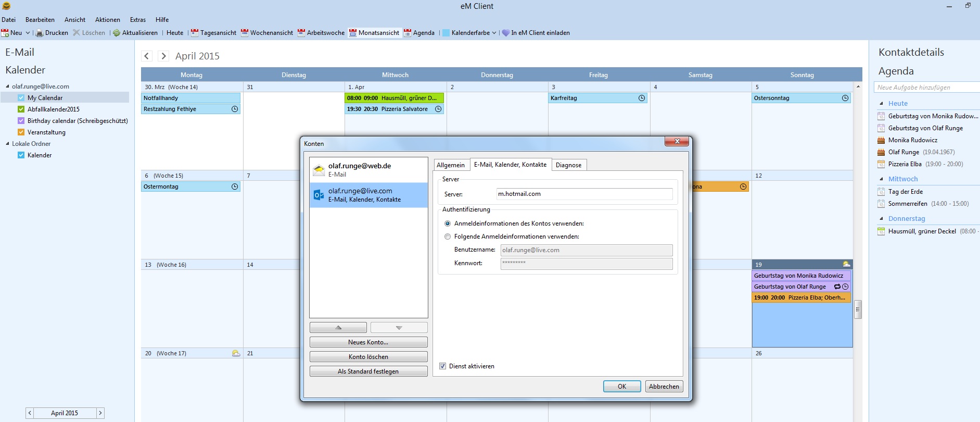Open the Neu dropdown arrow
Viewport: 980px width, 422px height.
click(x=28, y=33)
